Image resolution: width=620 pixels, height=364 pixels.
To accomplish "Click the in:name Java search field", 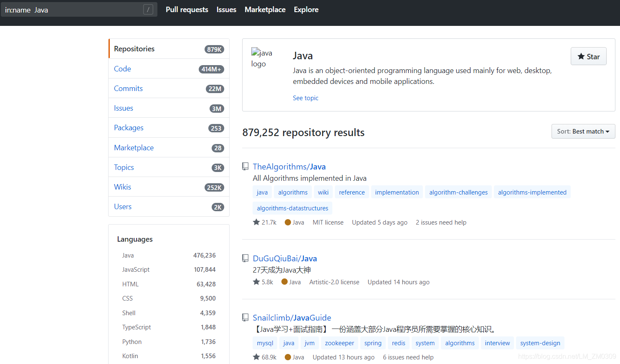I will 79,10.
